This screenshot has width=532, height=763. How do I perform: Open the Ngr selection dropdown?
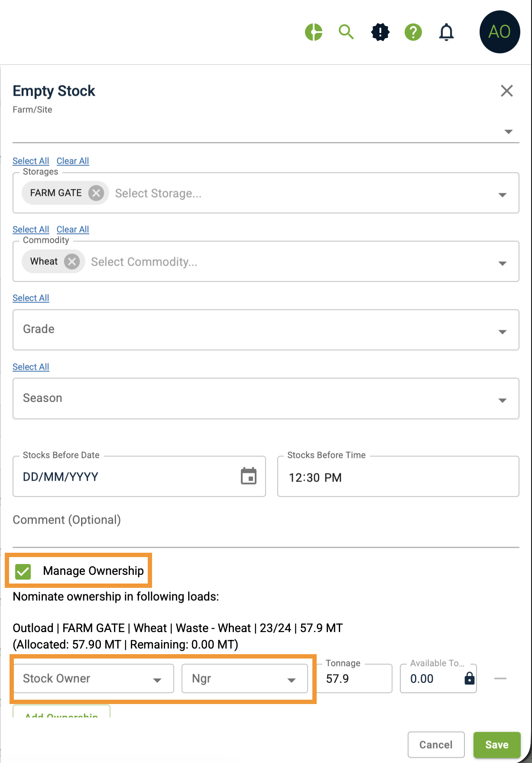point(244,678)
